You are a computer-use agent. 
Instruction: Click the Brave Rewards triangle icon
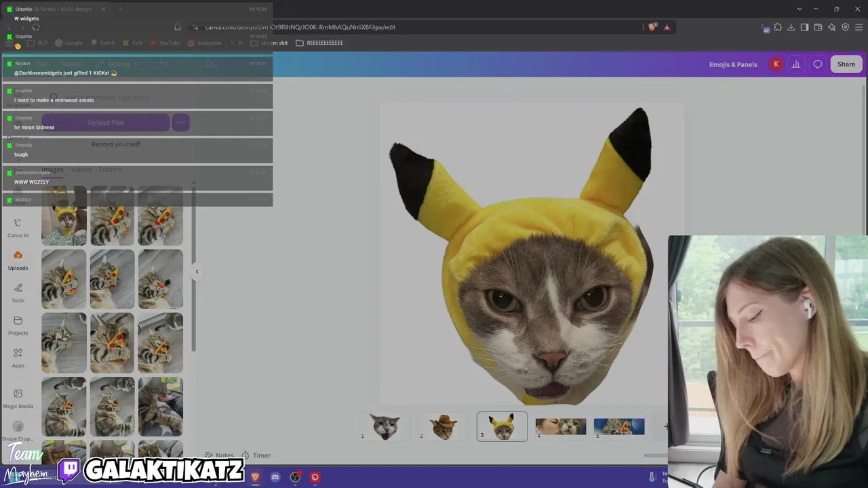[667, 27]
